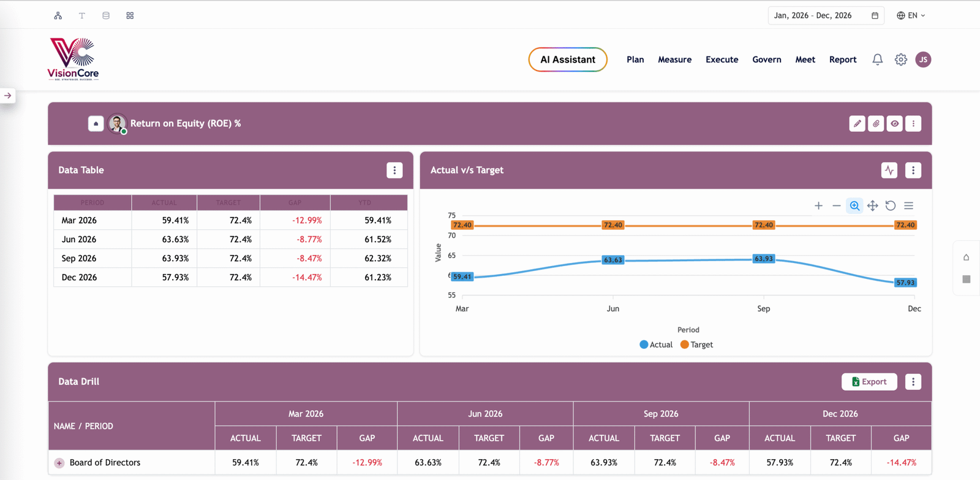Reset the chart zoom

coord(891,206)
